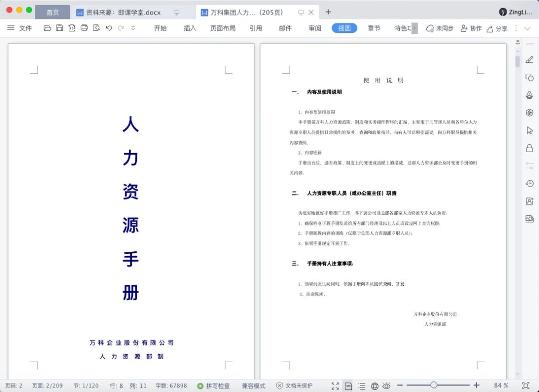
Task: Select page layout view icon
Action: 348,386
